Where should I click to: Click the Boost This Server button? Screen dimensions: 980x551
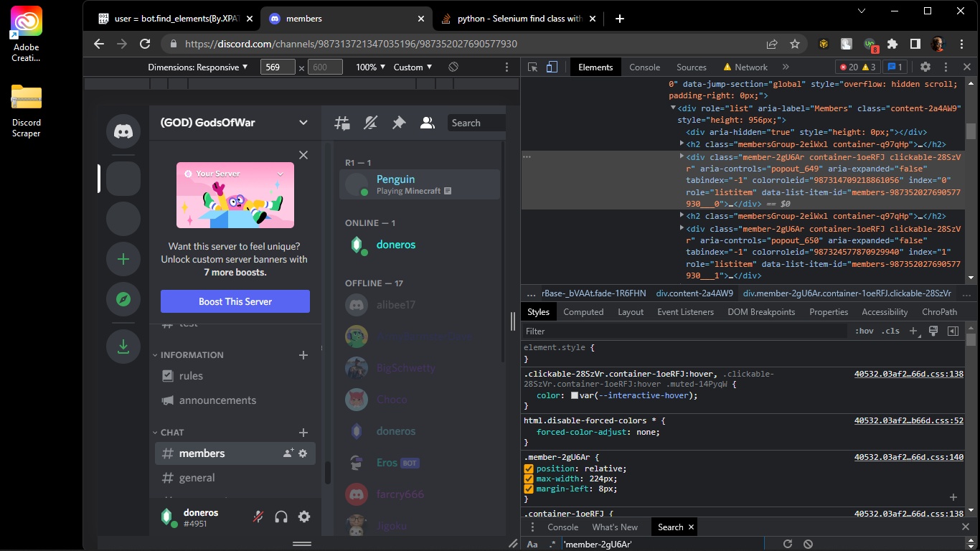pyautogui.click(x=235, y=301)
